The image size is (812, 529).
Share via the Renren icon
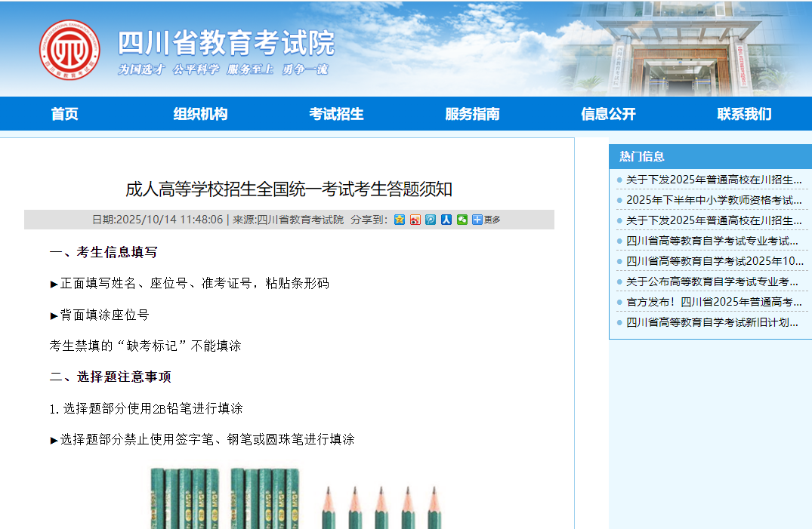[446, 220]
